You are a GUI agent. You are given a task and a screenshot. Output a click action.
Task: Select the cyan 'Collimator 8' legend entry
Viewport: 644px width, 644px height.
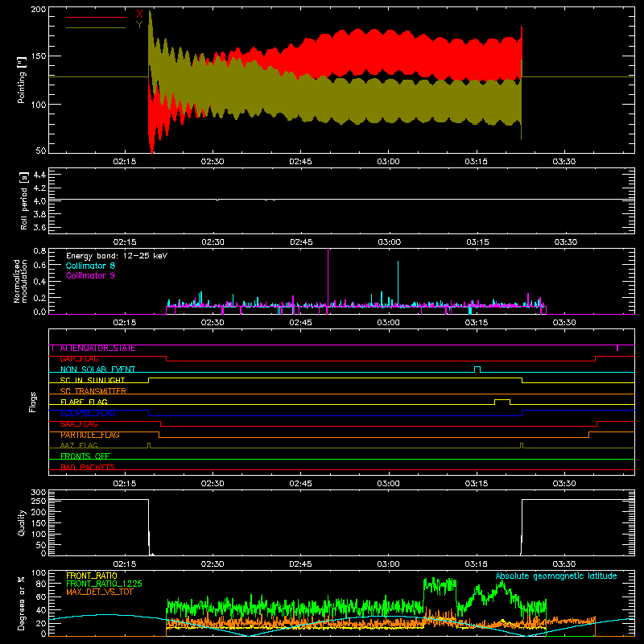[90, 266]
